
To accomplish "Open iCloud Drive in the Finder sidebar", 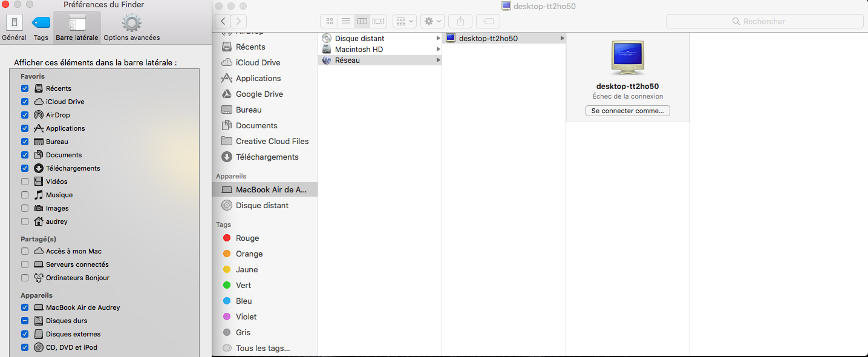I will 264,62.
